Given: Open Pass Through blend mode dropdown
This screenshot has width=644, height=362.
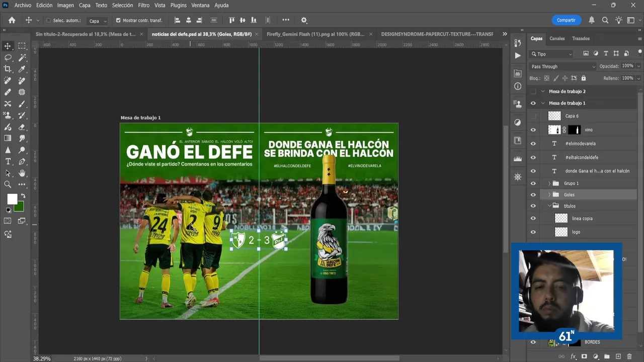Looking at the screenshot, I should [x=563, y=66].
